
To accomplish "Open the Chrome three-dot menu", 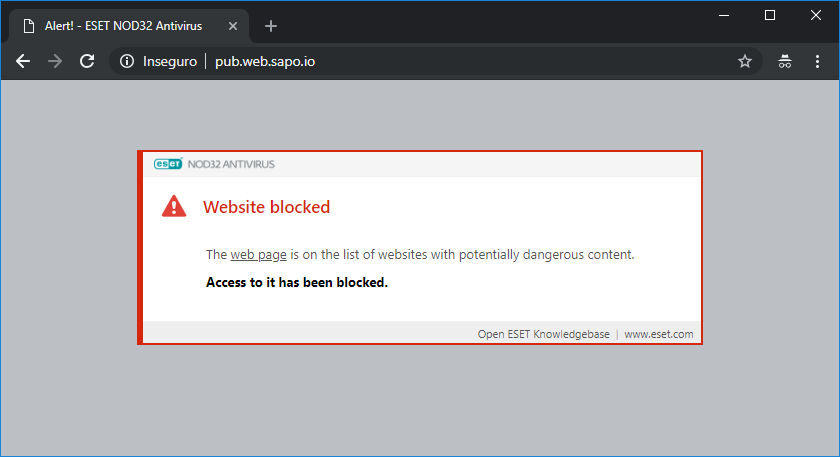I will [817, 61].
